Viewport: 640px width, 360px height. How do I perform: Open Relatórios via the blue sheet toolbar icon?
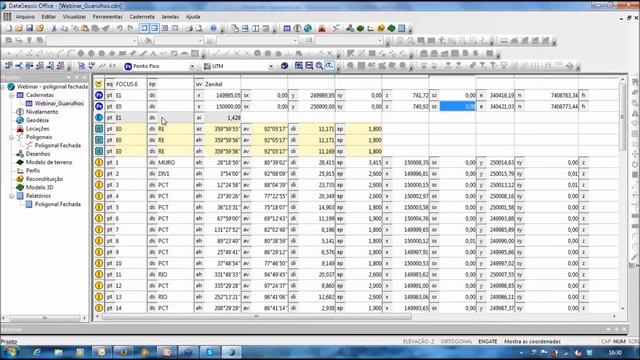tap(402, 28)
